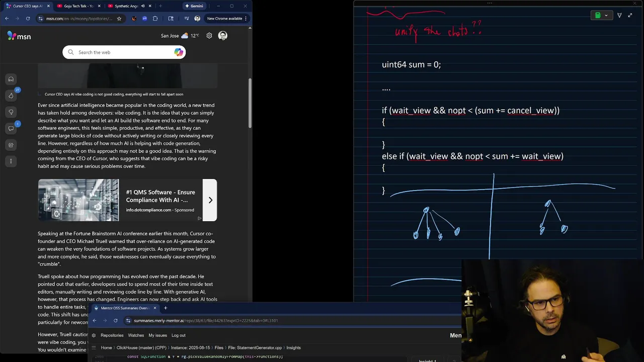
Task: Reload the msn.com page
Action: point(28,19)
